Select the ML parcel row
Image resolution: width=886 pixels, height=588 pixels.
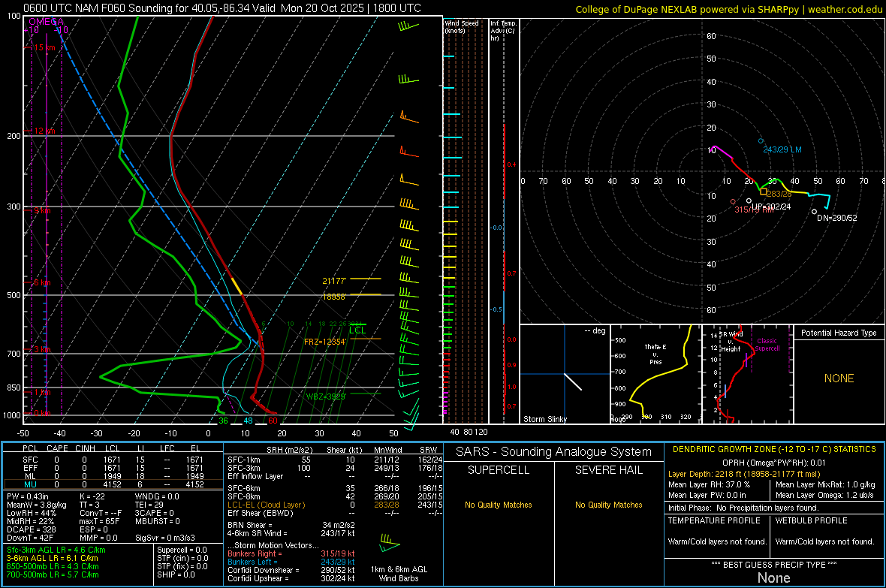113,476
